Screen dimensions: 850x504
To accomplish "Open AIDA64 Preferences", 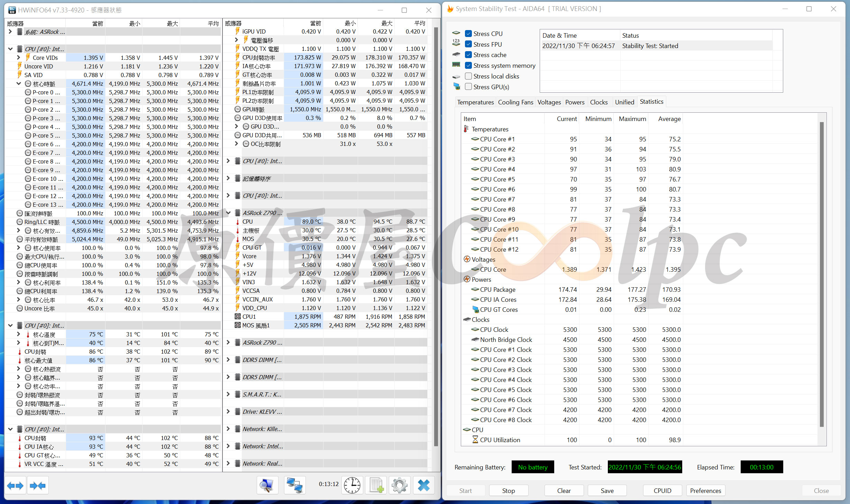I will point(705,491).
